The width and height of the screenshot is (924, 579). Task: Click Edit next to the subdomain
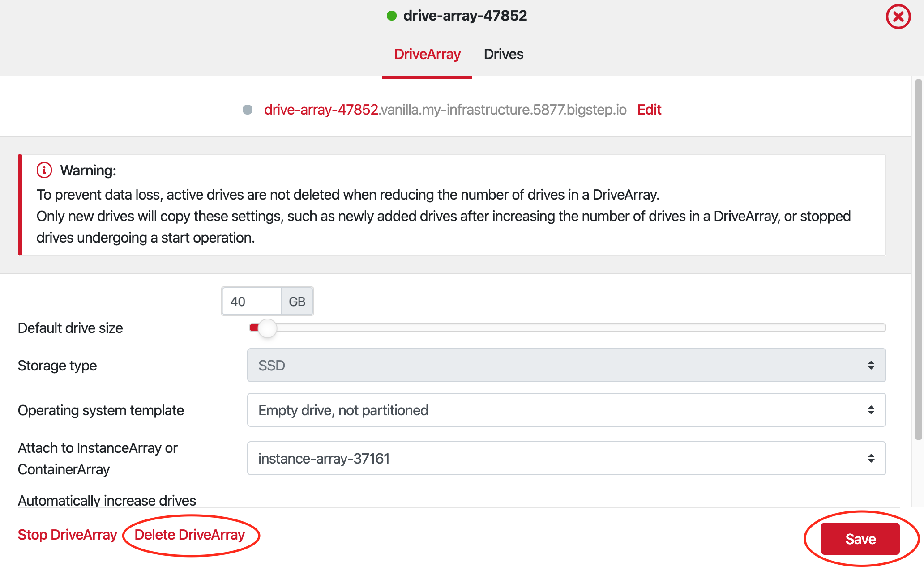(x=649, y=110)
